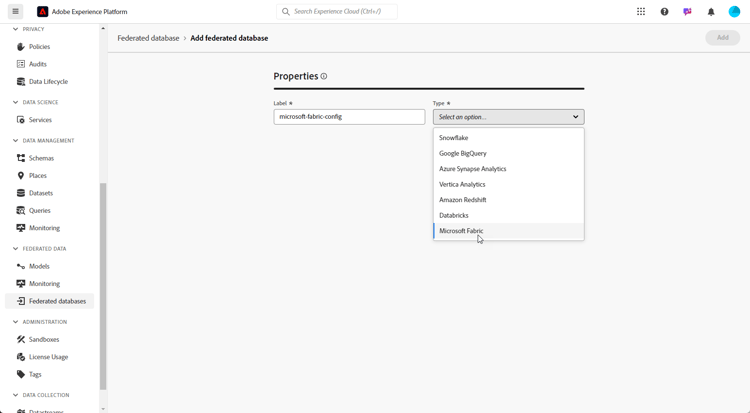Choose Snowflake database type
The image size is (750, 413).
453,138
